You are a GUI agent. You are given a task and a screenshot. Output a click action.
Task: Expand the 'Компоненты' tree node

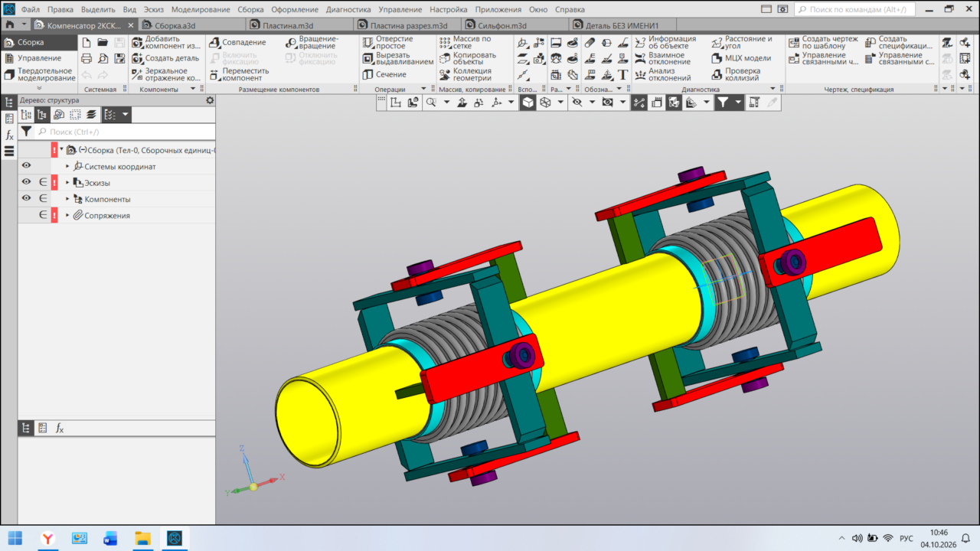coord(67,199)
